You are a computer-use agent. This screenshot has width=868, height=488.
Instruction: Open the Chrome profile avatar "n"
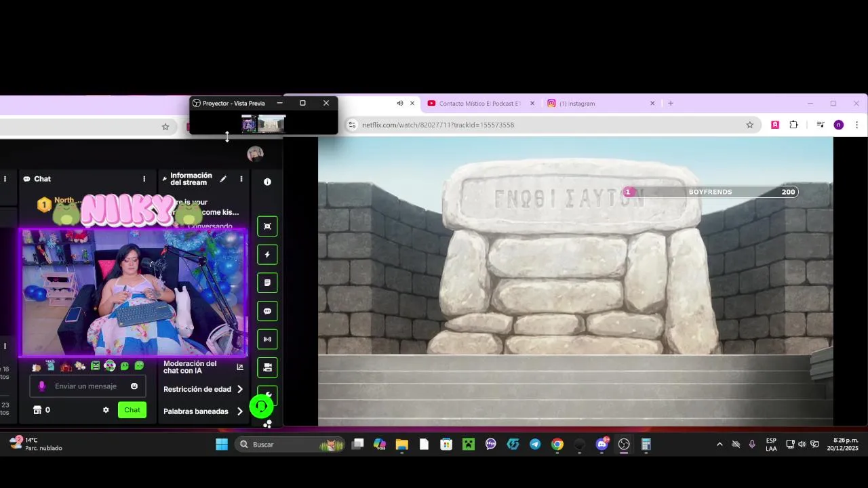tap(839, 125)
